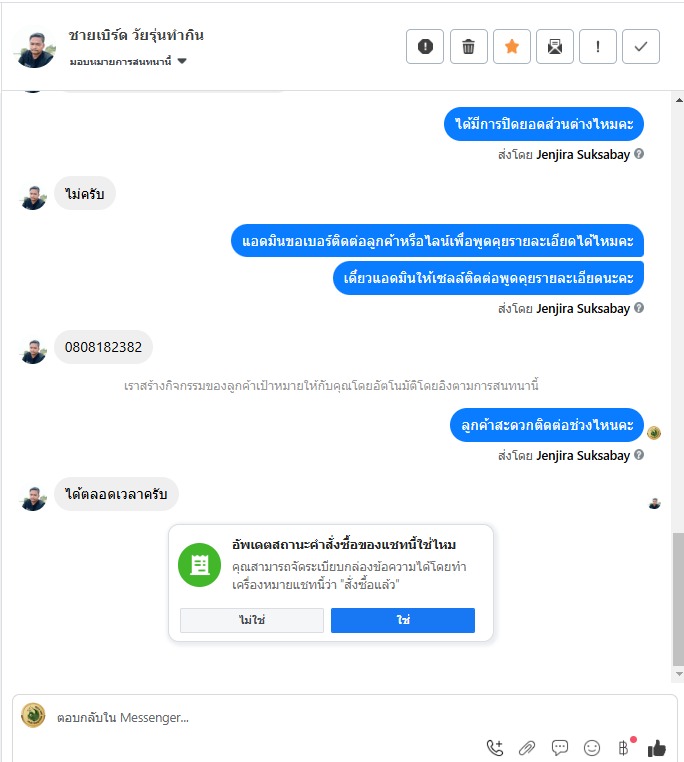This screenshot has height=762, width=684.
Task: Open assign conversation dropdown arrow
Action: pyautogui.click(x=182, y=61)
